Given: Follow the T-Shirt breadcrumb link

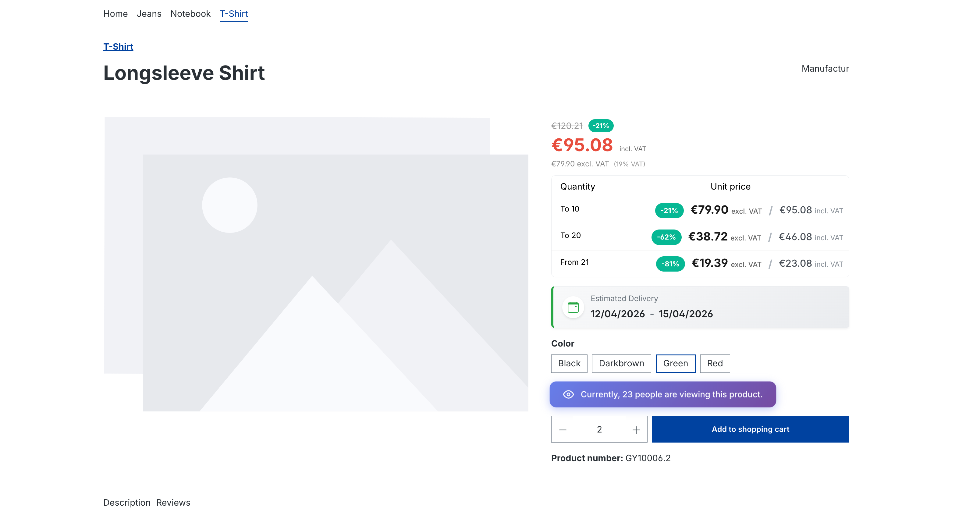Looking at the screenshot, I should coord(118,46).
